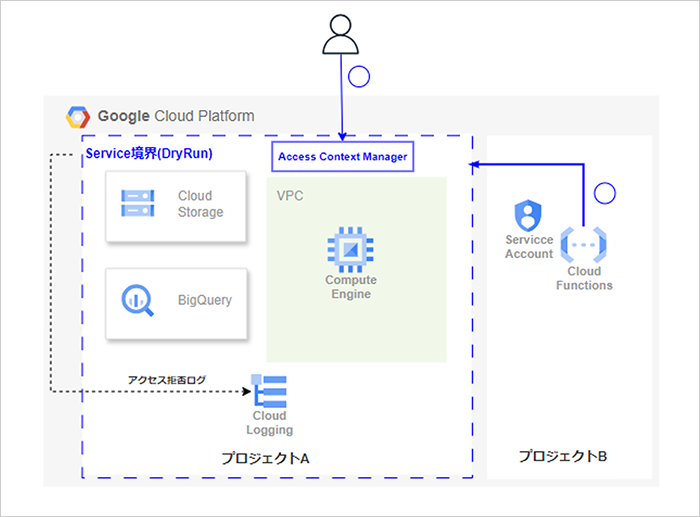Click the "Cloud Functions" label text
Viewport: 700px width, 517px height.
(x=584, y=278)
